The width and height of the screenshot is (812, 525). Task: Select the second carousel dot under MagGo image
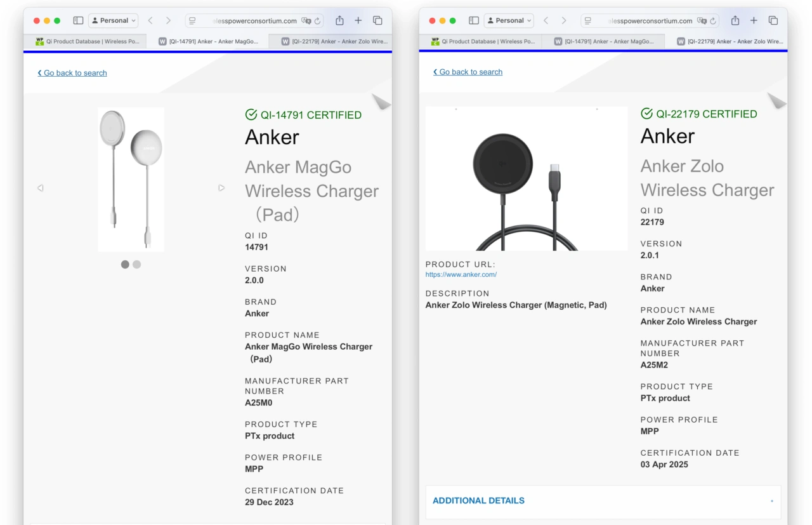[x=137, y=264]
